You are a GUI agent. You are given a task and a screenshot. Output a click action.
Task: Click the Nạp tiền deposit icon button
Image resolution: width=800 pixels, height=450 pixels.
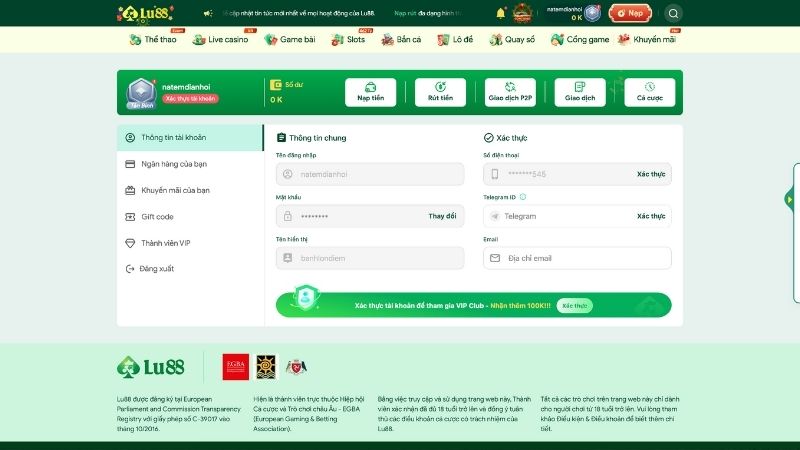[x=370, y=92]
